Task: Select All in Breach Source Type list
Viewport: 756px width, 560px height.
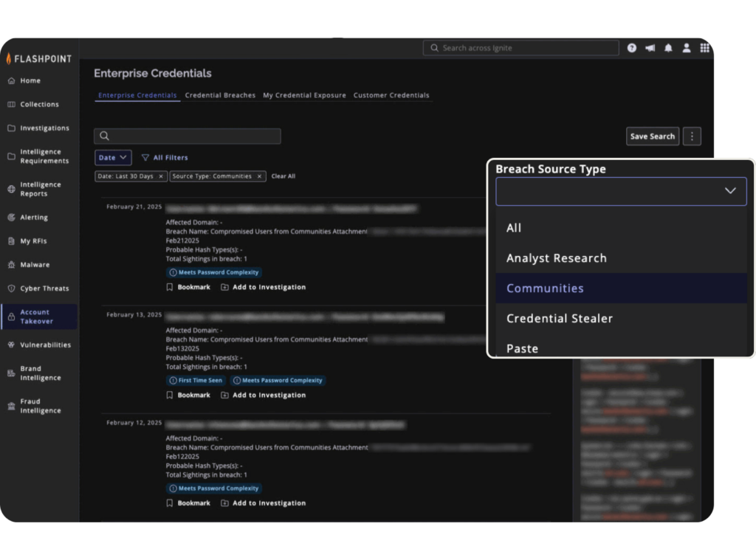Action: tap(621, 228)
